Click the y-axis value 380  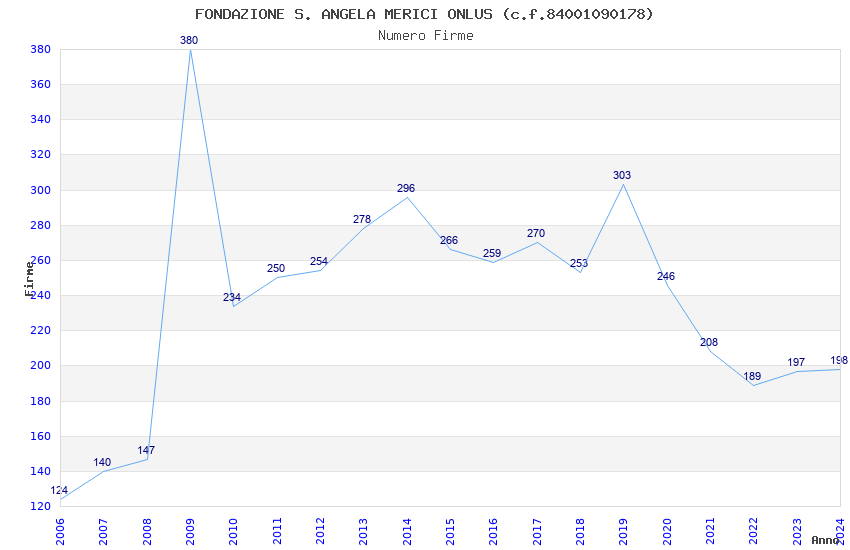point(41,49)
